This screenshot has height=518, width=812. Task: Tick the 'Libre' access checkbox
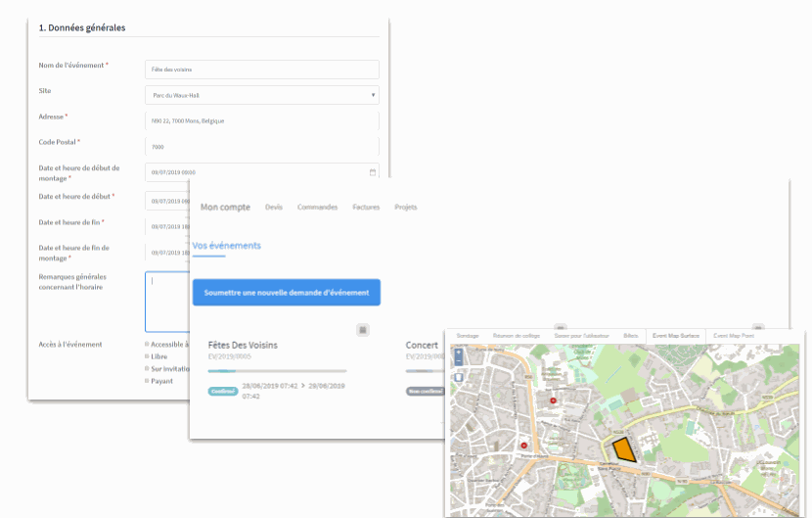(x=147, y=356)
